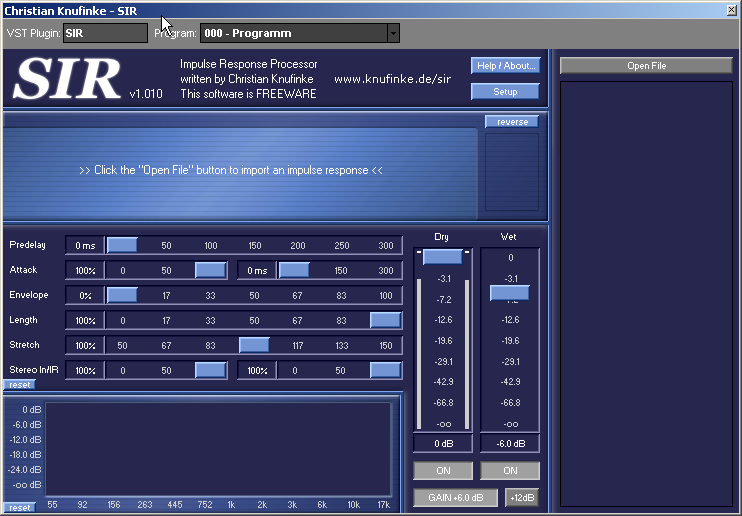Click the Envelope slider handle
The height and width of the screenshot is (516, 742).
pos(122,295)
